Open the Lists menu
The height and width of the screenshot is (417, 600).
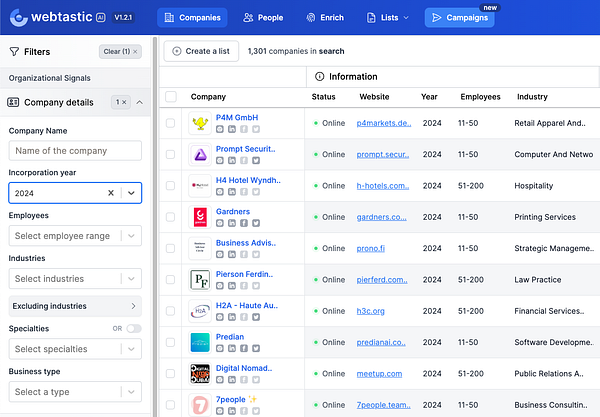(x=387, y=18)
